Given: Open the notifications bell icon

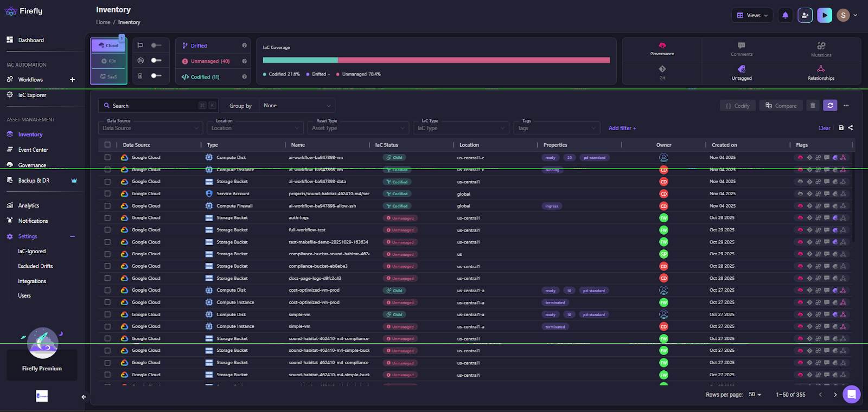Looking at the screenshot, I should (x=785, y=15).
